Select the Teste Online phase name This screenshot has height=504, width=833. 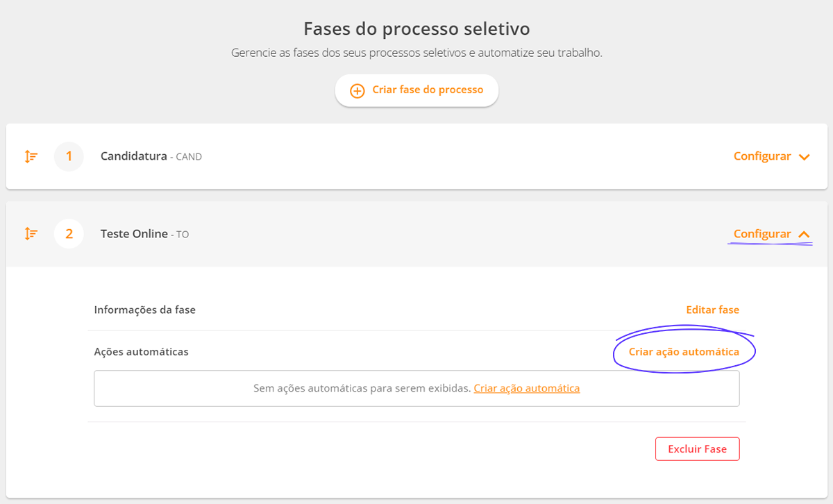[x=134, y=234]
